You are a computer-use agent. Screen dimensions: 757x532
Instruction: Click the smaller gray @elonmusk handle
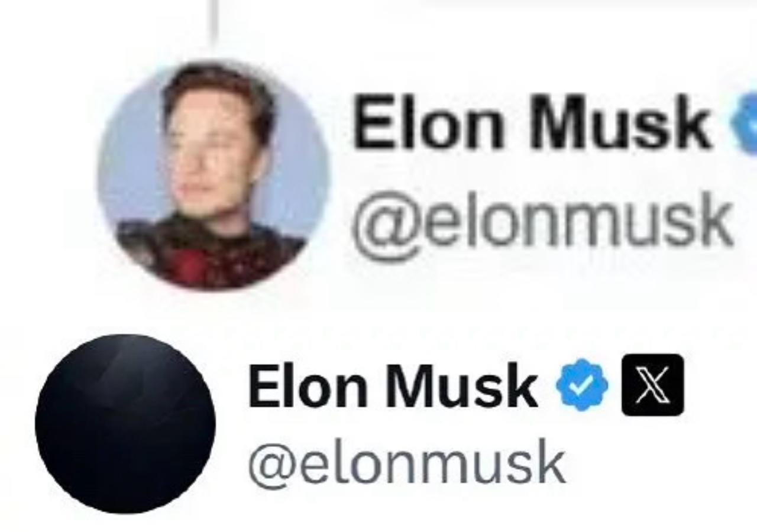coord(407,465)
